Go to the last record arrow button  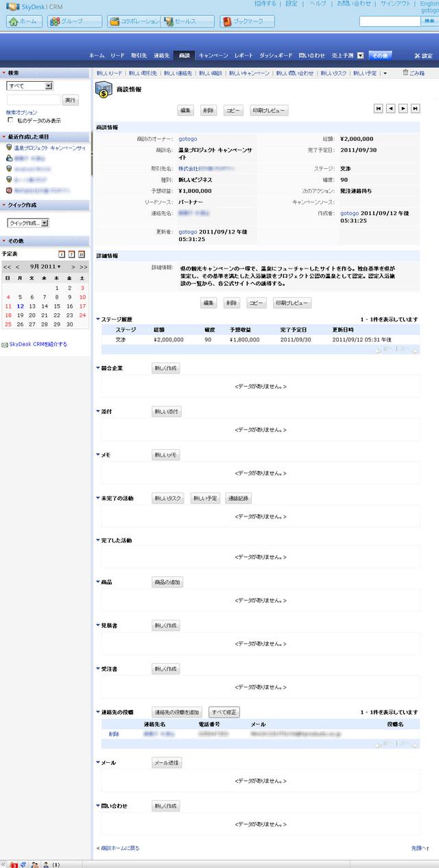[415, 108]
